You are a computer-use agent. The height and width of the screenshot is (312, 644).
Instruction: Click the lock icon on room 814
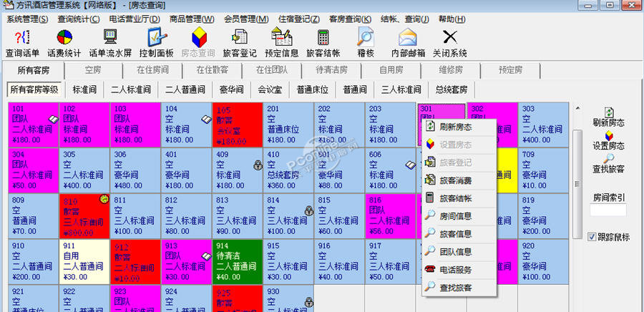pos(309,210)
